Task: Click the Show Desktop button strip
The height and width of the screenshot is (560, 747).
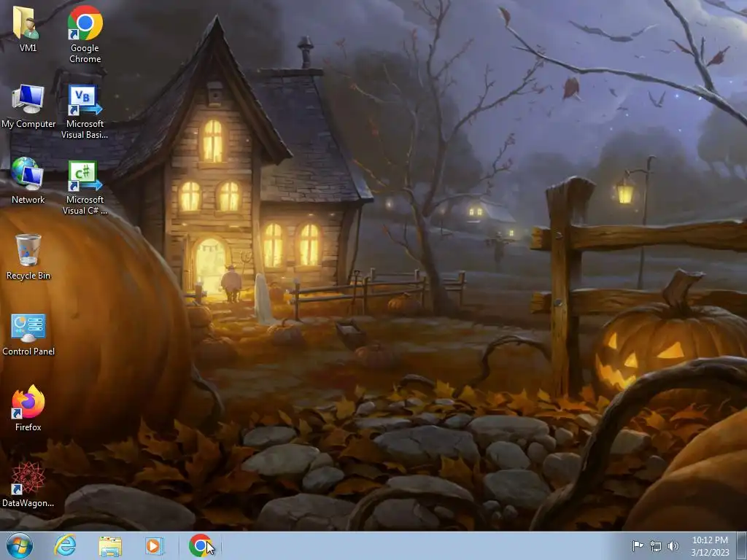Action: click(x=742, y=545)
